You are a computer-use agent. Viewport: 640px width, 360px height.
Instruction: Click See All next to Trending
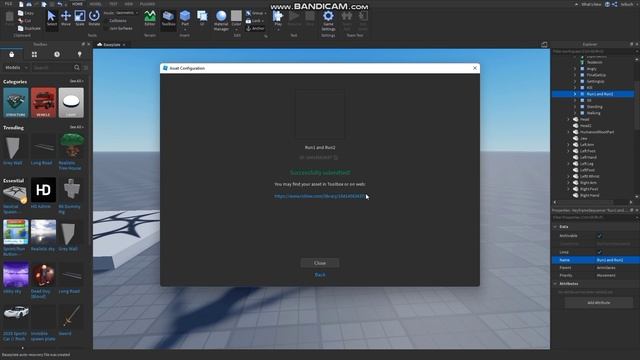coord(76,127)
